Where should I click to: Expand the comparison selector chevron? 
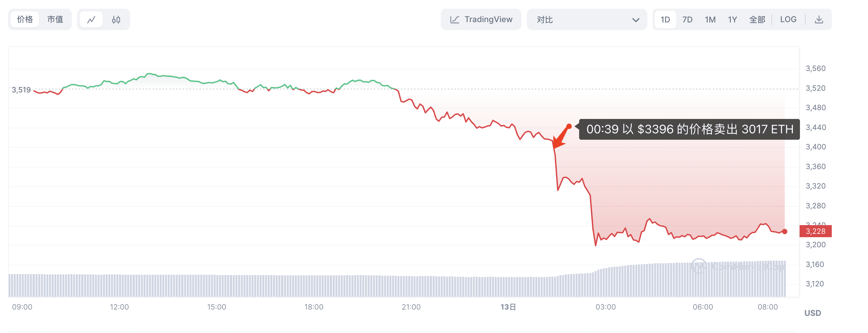(x=636, y=20)
